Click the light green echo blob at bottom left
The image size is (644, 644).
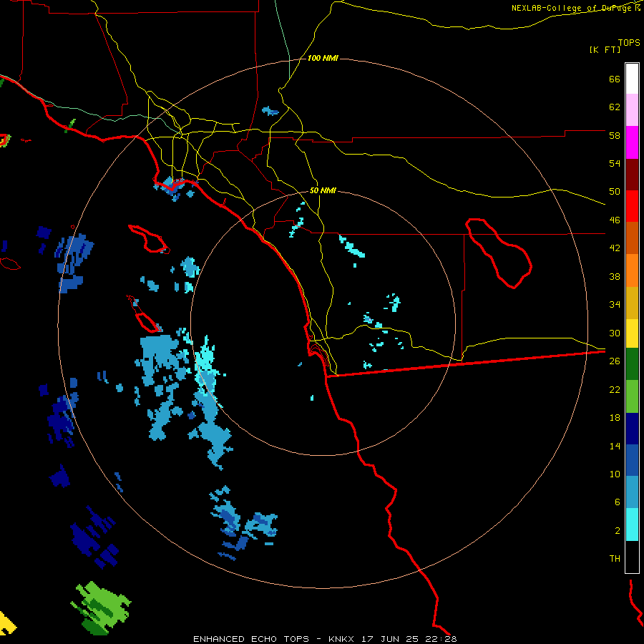point(101,608)
